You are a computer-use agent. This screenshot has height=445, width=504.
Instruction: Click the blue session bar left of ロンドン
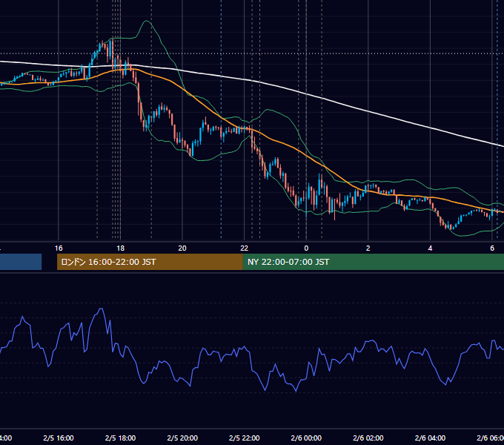[x=21, y=262]
